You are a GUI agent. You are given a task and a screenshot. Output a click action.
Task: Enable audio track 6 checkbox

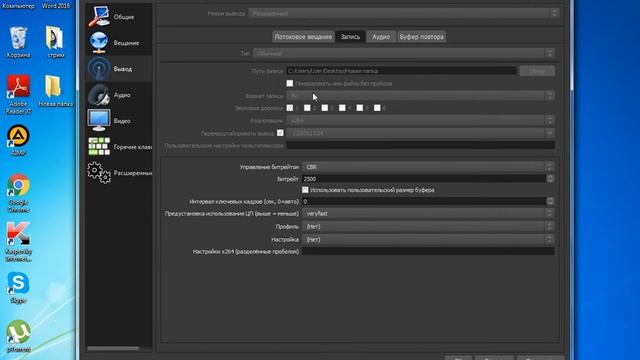tap(377, 108)
